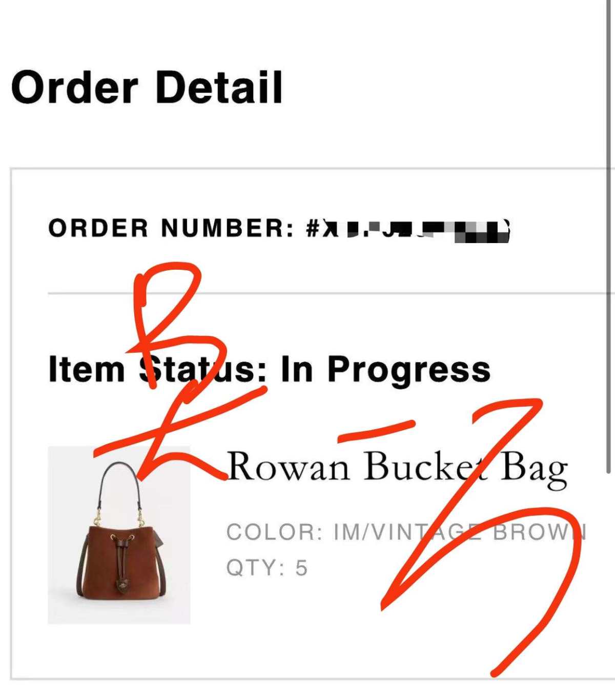Image resolution: width=615 pixels, height=700 pixels.
Task: Click the red handwritten dash mark
Action: coord(377,431)
